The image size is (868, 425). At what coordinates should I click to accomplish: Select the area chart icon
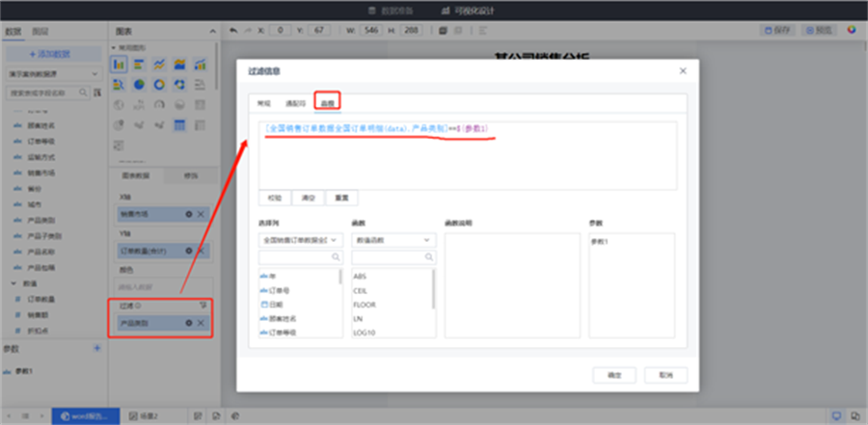[180, 65]
